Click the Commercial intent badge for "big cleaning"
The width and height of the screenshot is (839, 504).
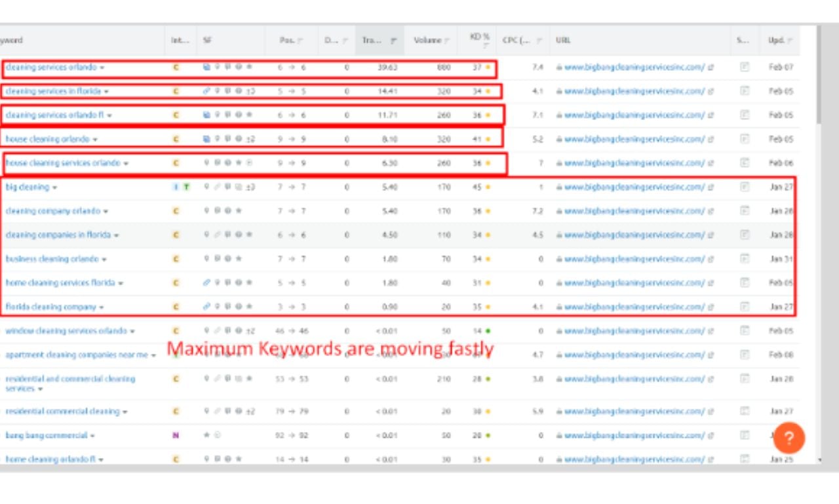click(176, 187)
